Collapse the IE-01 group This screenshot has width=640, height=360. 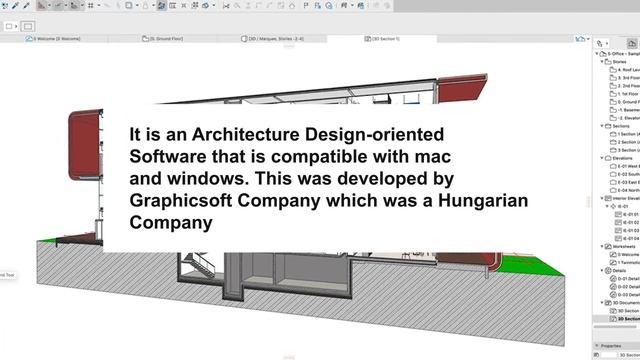pyautogui.click(x=607, y=207)
